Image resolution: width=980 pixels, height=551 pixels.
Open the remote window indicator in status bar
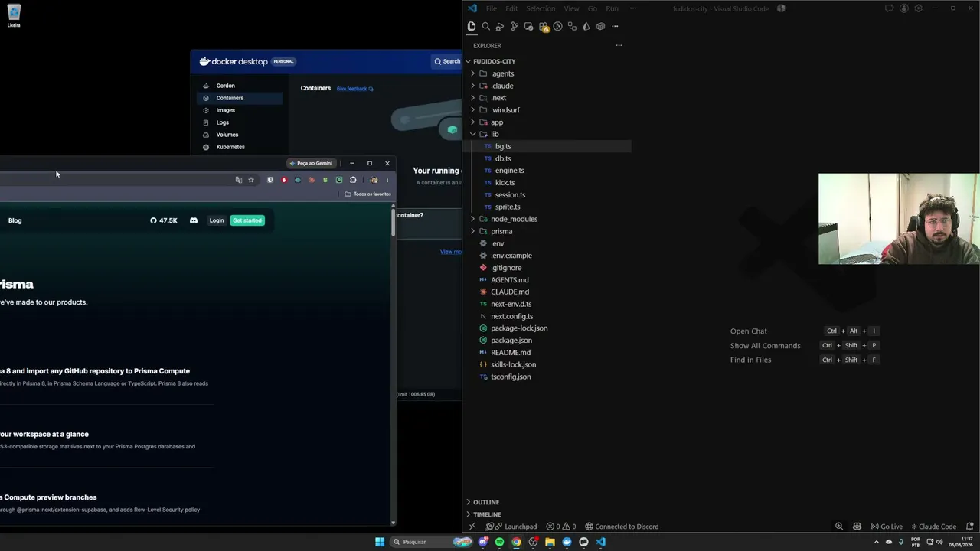[x=472, y=527]
